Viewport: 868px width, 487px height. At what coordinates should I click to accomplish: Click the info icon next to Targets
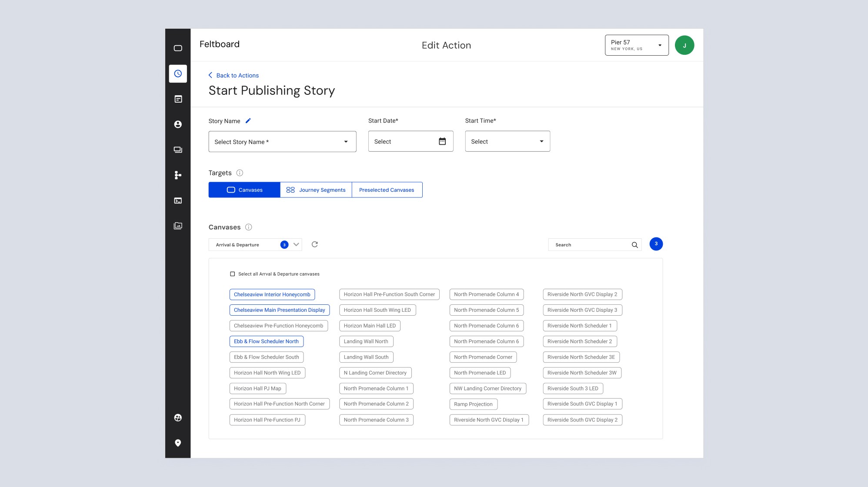pyautogui.click(x=240, y=173)
